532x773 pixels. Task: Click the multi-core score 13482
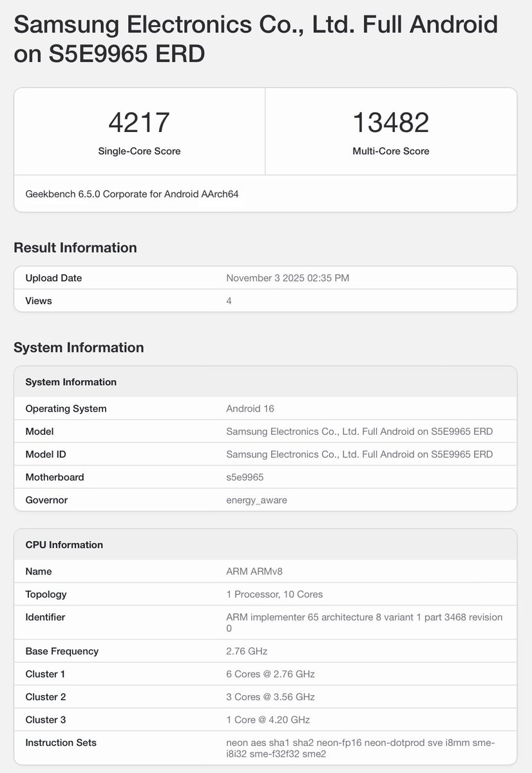pos(390,122)
